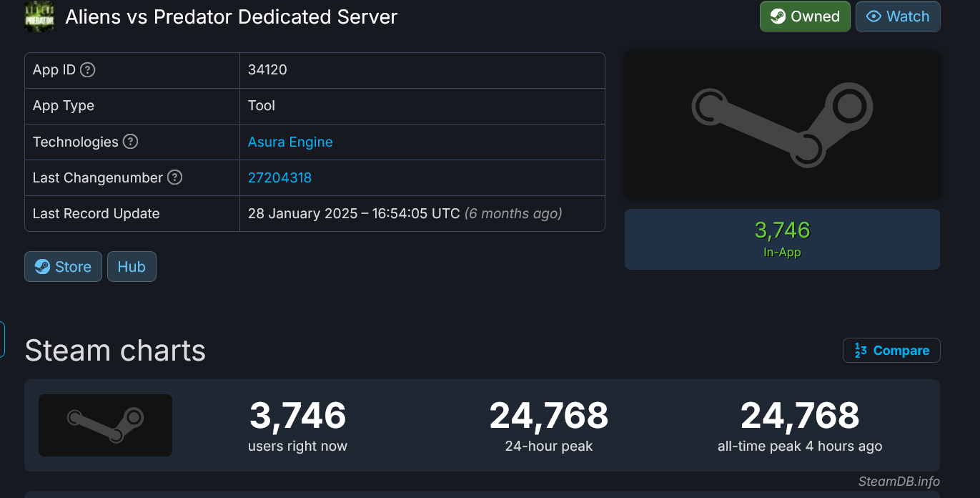Click the App Type value Tool
The width and height of the screenshot is (980, 498).
262,105
